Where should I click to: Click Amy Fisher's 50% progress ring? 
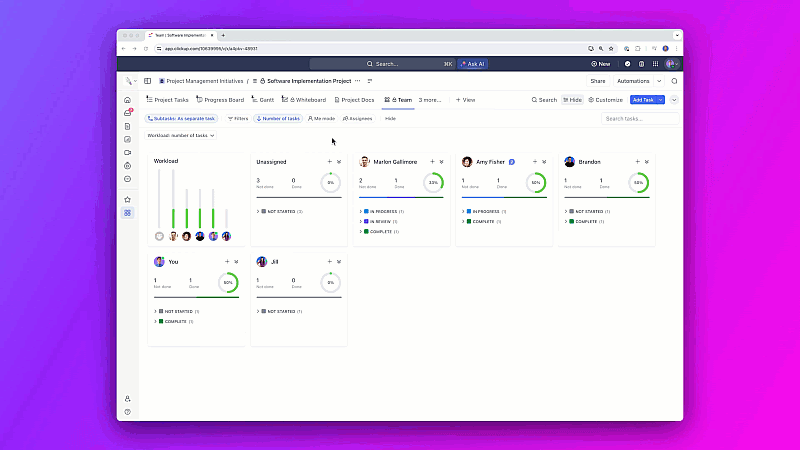coord(536,182)
